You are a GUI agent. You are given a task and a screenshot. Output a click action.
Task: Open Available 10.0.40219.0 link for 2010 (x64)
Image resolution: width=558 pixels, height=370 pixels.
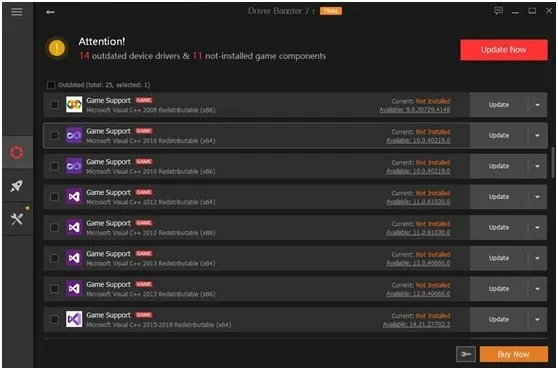(418, 141)
